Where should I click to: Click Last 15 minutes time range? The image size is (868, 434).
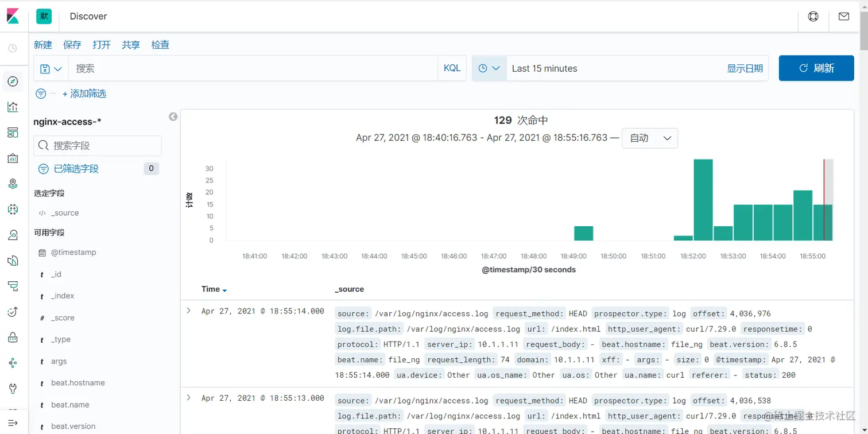pyautogui.click(x=544, y=68)
